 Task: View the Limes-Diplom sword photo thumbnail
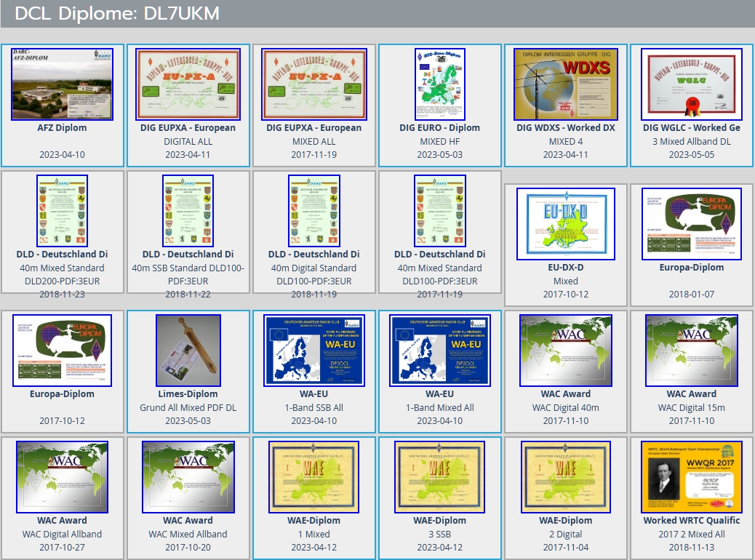188,351
